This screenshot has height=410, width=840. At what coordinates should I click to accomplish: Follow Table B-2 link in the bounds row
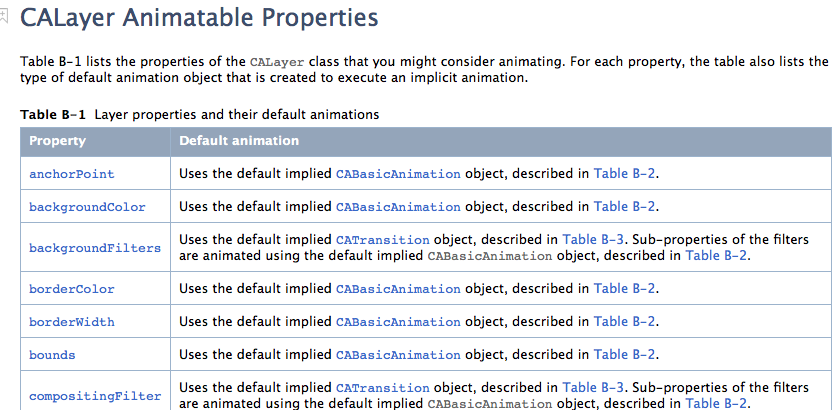coord(624,355)
